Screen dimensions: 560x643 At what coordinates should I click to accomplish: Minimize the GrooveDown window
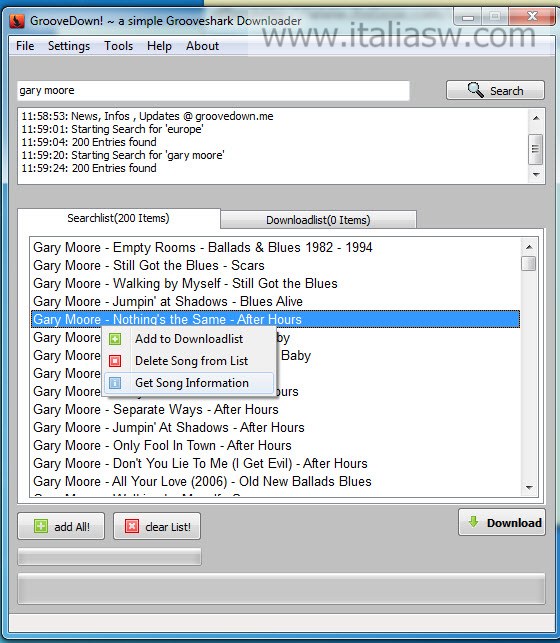click(468, 16)
